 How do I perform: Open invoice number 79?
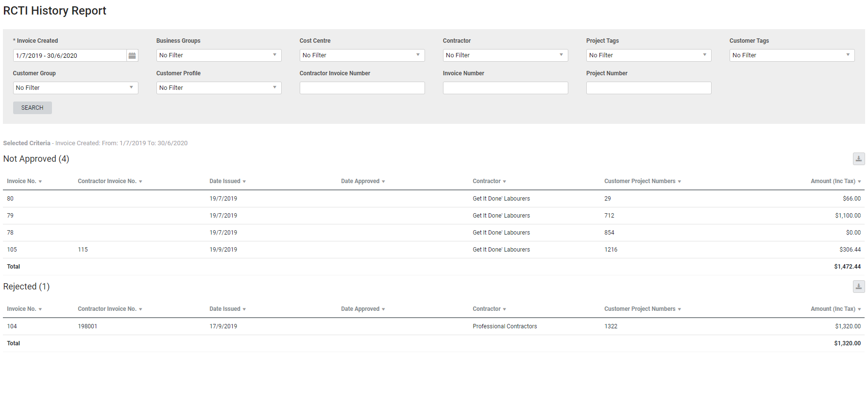[x=10, y=216]
